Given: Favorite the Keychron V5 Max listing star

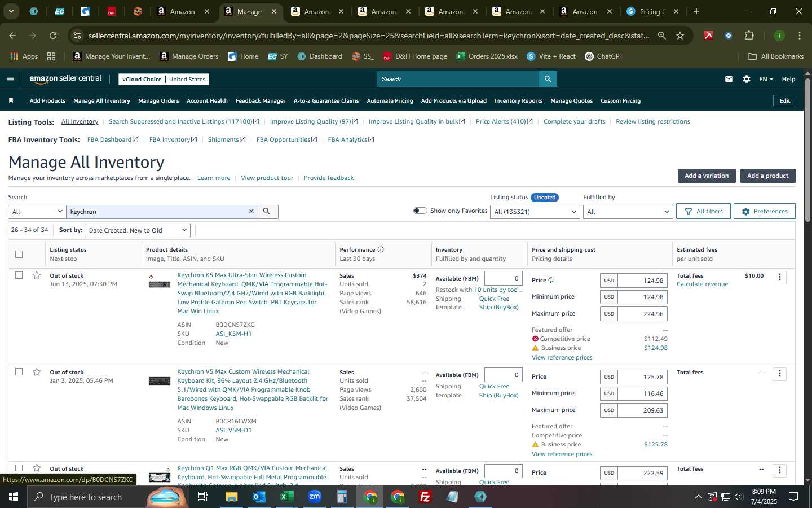Looking at the screenshot, I should click(x=37, y=372).
